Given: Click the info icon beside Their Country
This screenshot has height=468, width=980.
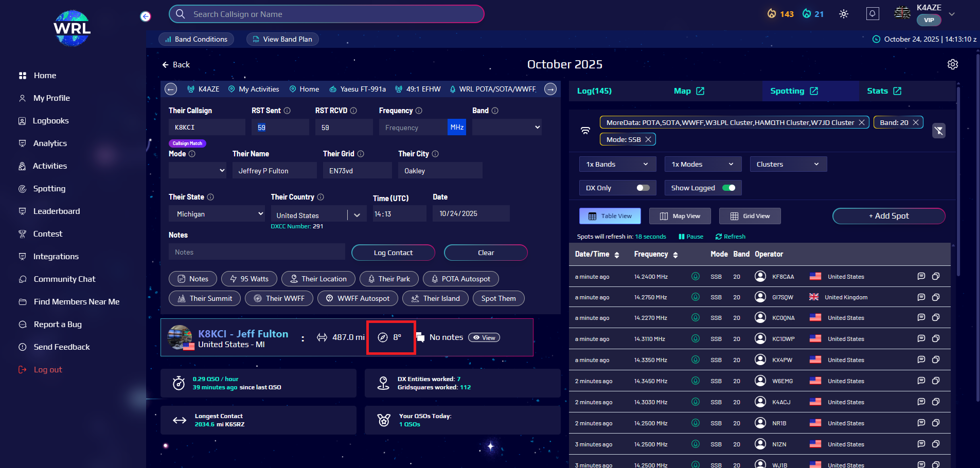Looking at the screenshot, I should [320, 197].
